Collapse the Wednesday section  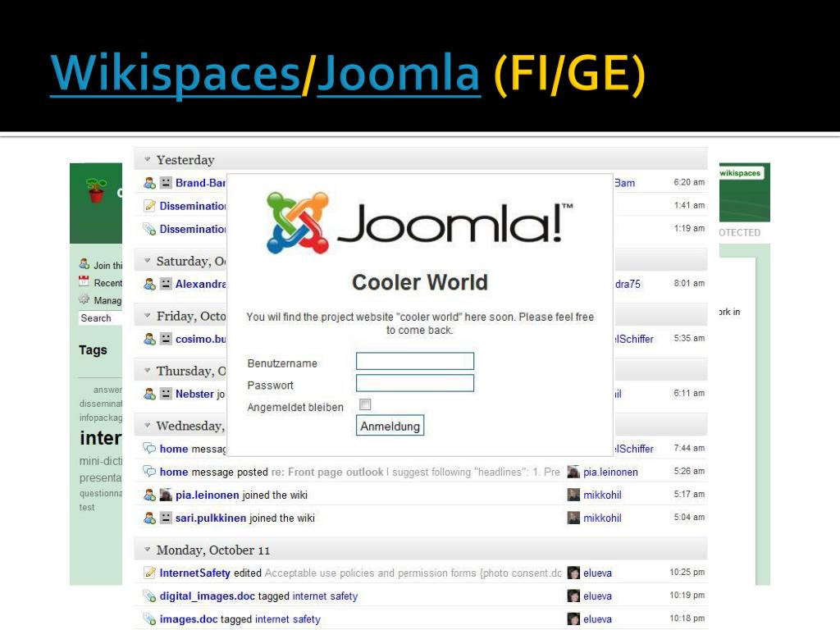click(148, 426)
